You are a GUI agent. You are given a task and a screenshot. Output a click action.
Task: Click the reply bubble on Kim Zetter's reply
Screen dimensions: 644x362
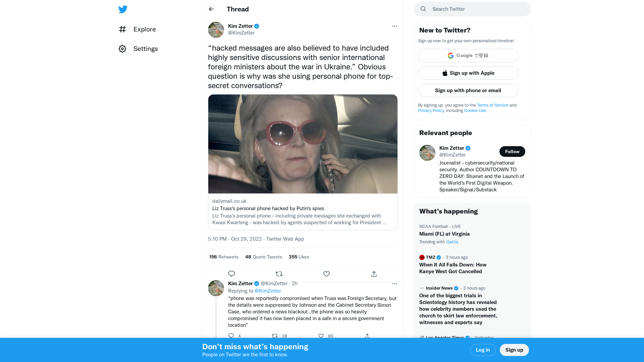tap(230, 336)
